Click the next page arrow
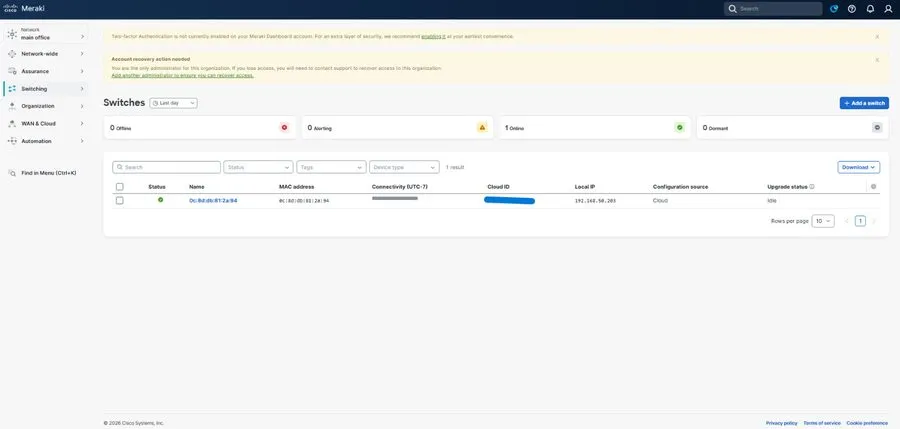The height and width of the screenshot is (429, 900). (x=874, y=221)
